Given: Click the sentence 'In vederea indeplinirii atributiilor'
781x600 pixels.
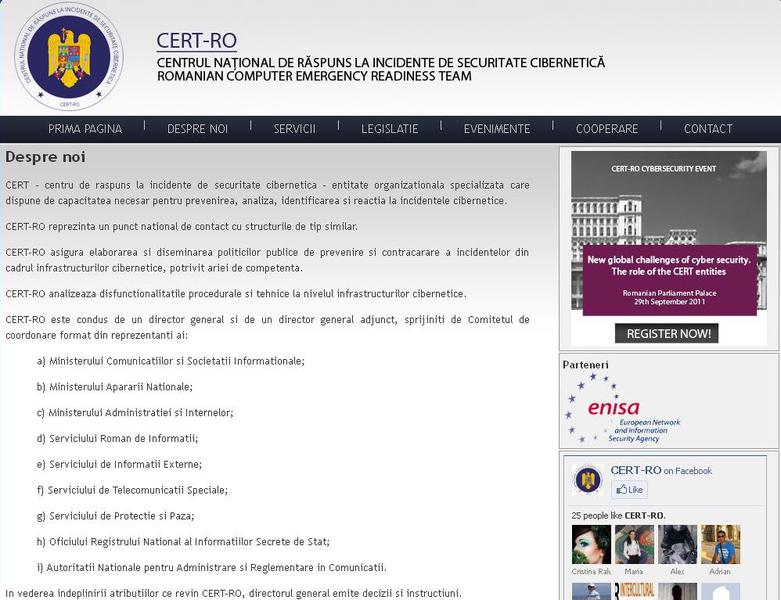Looking at the screenshot, I should point(234,594).
